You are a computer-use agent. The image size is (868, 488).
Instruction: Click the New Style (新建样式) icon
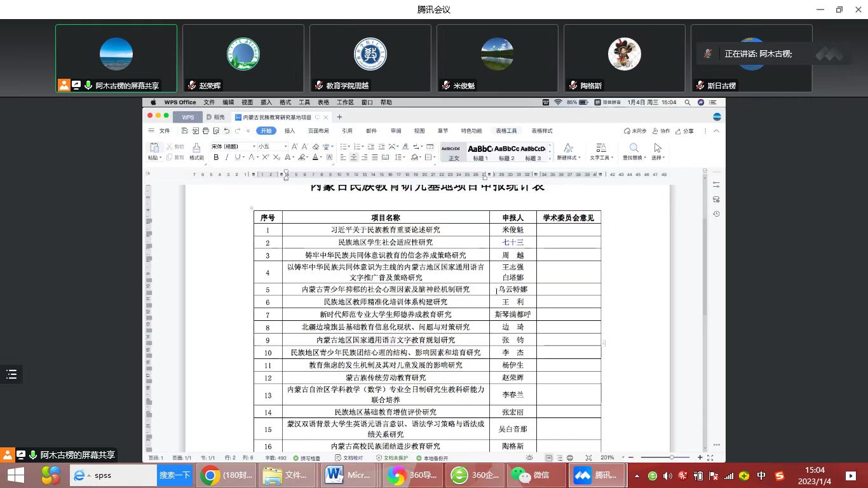(568, 151)
